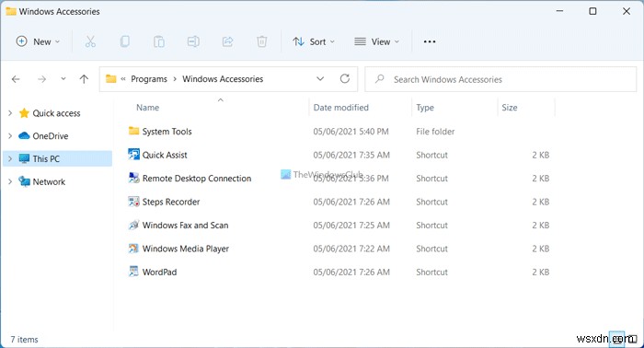
Task: Click the Search Windows Accessories field
Action: click(x=500, y=79)
